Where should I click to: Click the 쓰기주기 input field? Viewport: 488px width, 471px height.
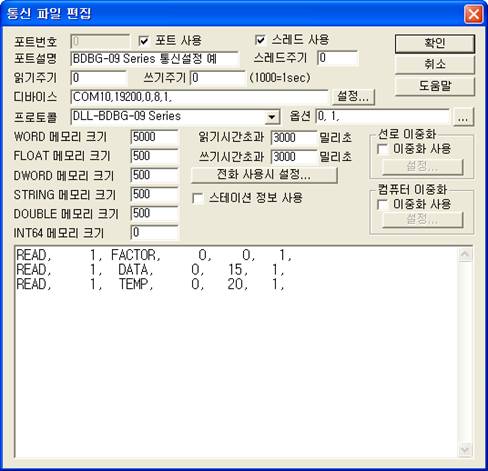click(217, 78)
